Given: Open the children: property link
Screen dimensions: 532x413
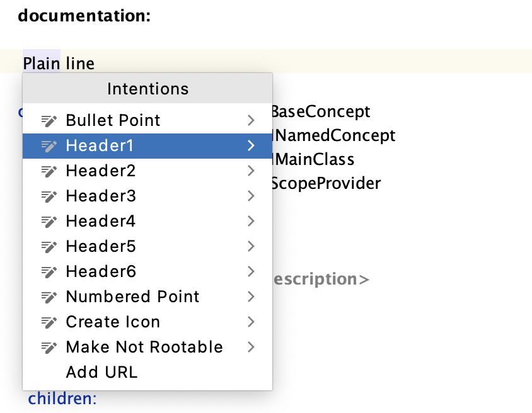Looking at the screenshot, I should [62, 399].
